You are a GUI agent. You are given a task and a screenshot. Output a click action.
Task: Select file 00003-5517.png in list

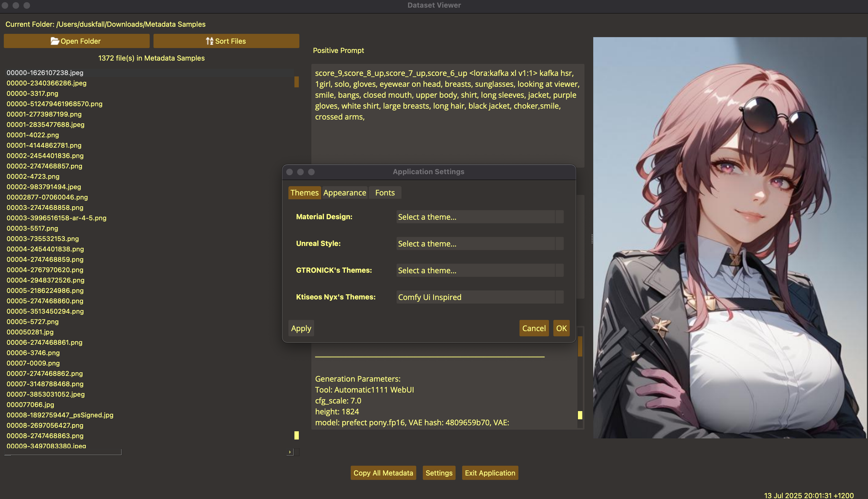[x=32, y=228]
